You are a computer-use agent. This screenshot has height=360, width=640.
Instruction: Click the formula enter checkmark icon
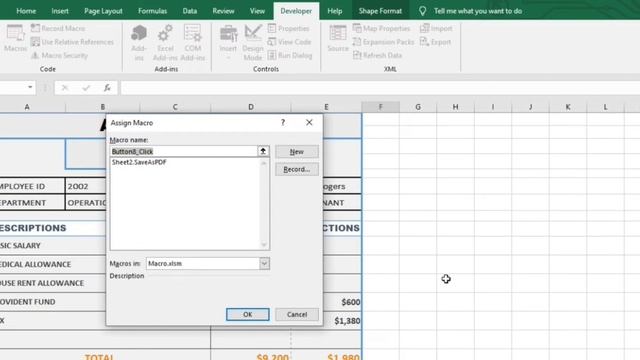pyautogui.click(x=86, y=87)
